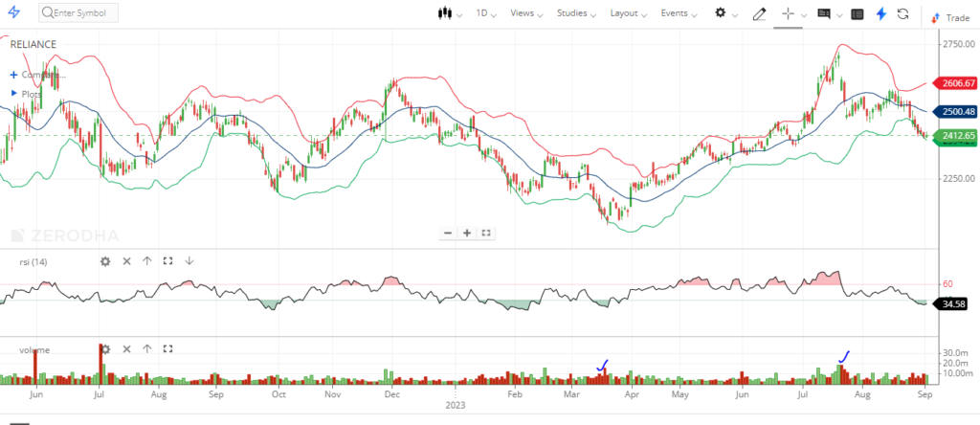Maximize the rsi panel

[167, 261]
